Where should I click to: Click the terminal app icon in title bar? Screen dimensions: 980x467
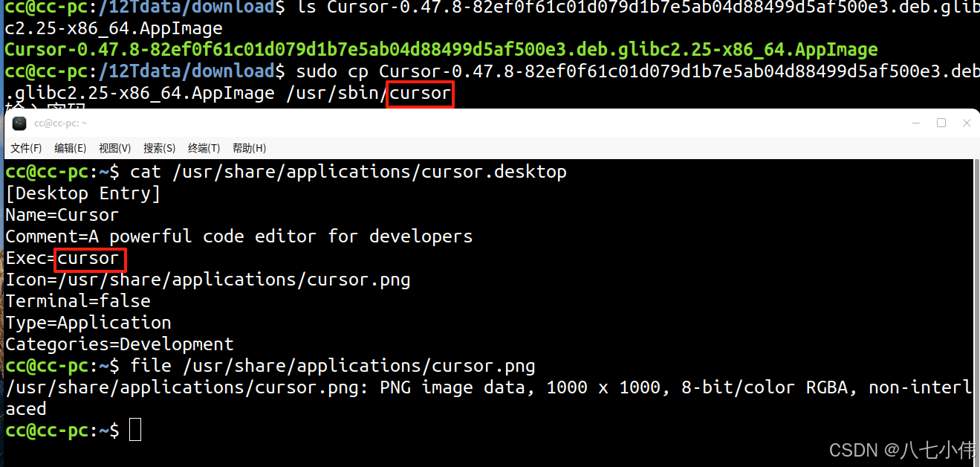[19, 123]
